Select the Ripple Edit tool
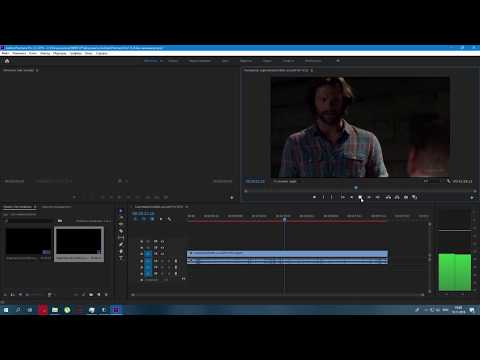Screen dimensions: 480x360 [121, 224]
